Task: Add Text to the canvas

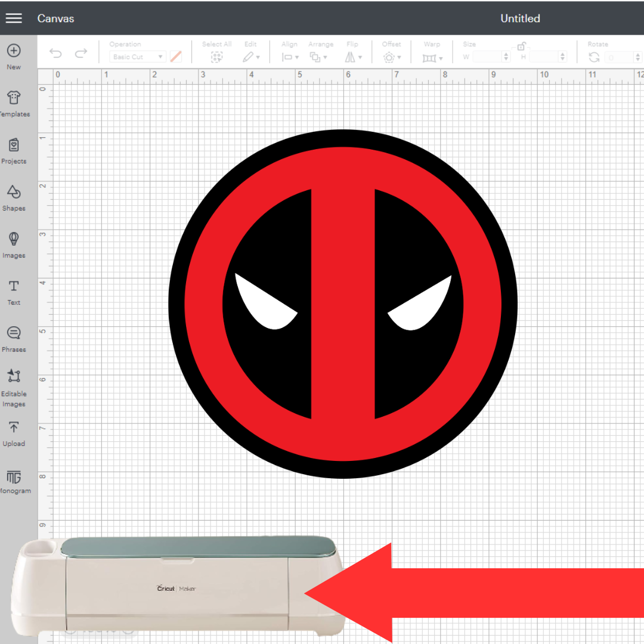Action: [x=14, y=292]
